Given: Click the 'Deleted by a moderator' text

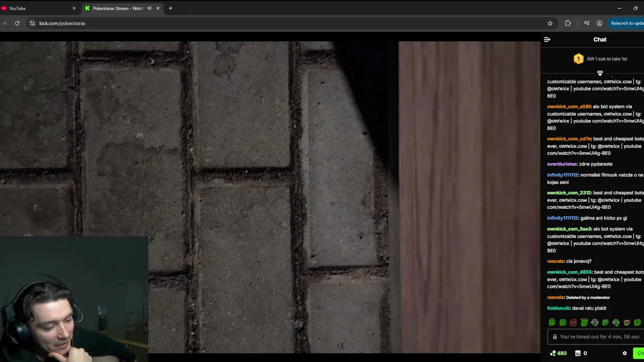Looking at the screenshot, I should 588,298.
